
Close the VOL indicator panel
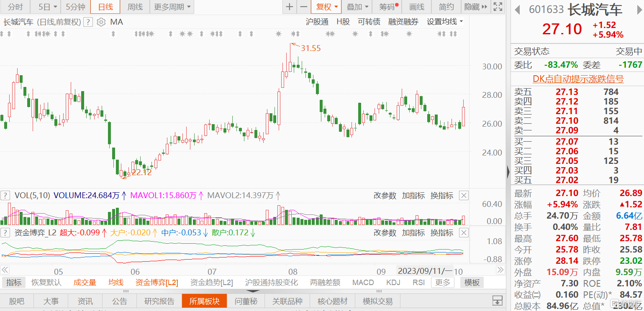464,195
